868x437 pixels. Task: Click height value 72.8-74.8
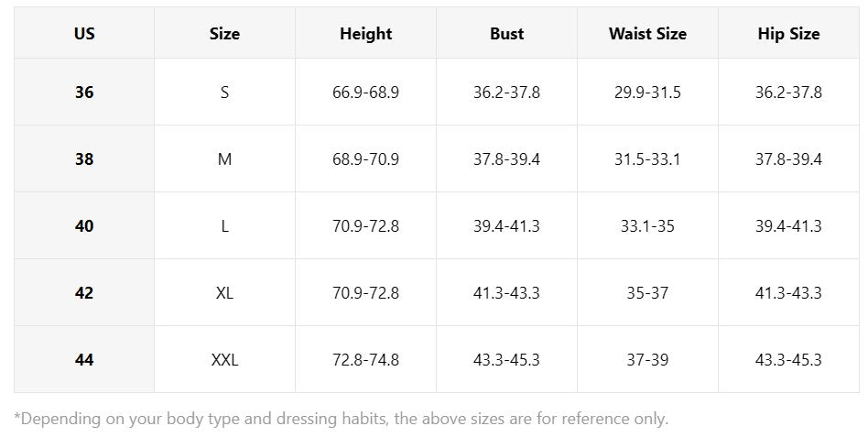366,359
